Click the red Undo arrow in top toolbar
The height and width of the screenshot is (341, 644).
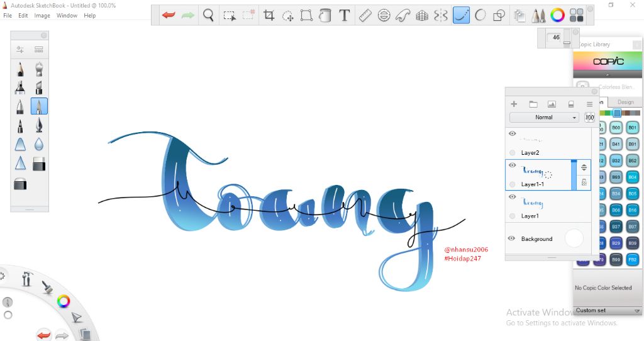(169, 16)
